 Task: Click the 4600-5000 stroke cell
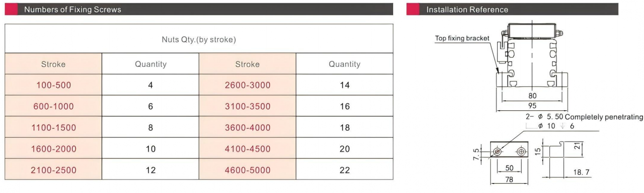coord(247,170)
